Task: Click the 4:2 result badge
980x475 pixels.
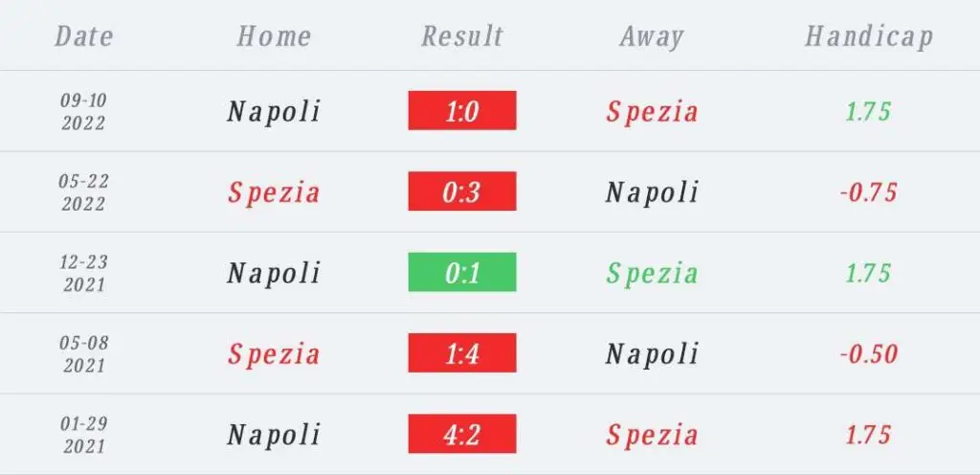Action: click(x=462, y=433)
